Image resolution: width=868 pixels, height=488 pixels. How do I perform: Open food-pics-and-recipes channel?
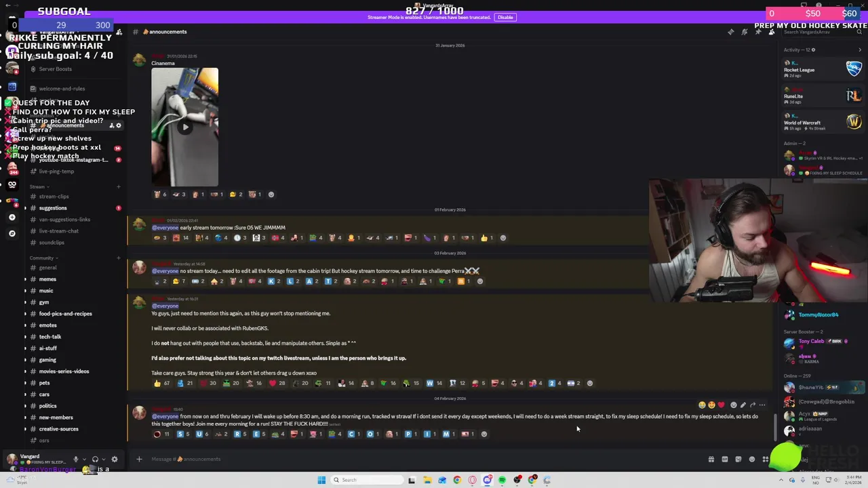click(x=65, y=314)
